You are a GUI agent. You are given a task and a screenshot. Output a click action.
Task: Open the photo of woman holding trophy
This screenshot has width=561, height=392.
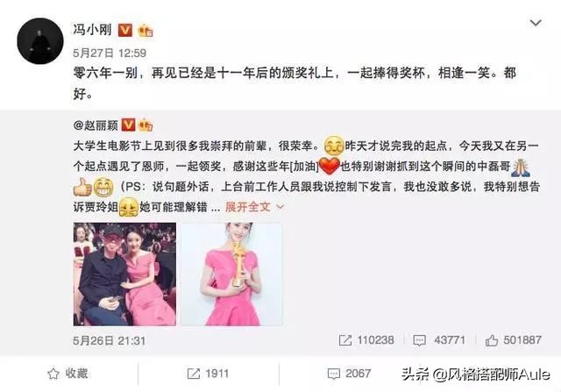231,274
